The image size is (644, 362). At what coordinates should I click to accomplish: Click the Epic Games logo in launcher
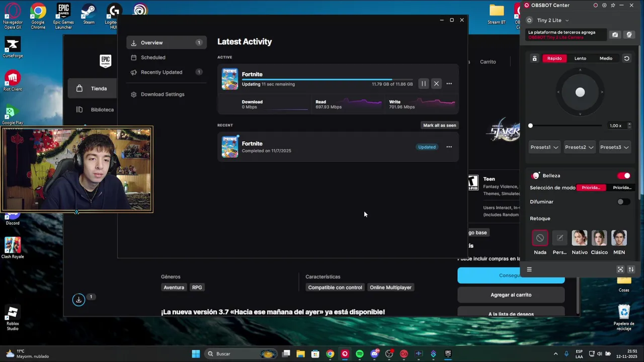(x=105, y=61)
